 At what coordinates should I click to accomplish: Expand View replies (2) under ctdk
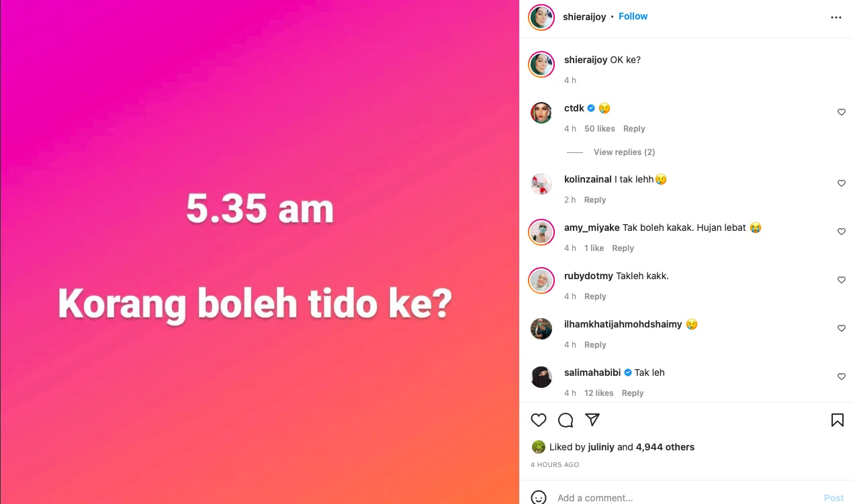(x=624, y=152)
